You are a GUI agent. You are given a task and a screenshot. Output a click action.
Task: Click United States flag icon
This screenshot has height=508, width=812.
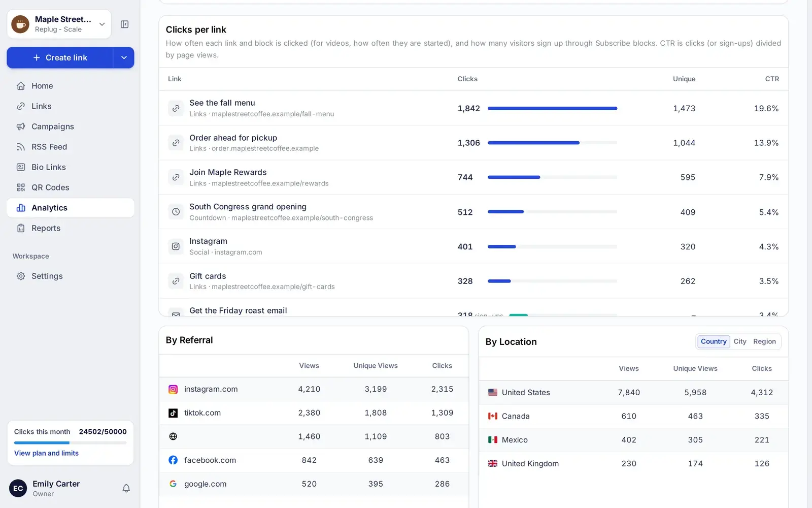(x=493, y=392)
